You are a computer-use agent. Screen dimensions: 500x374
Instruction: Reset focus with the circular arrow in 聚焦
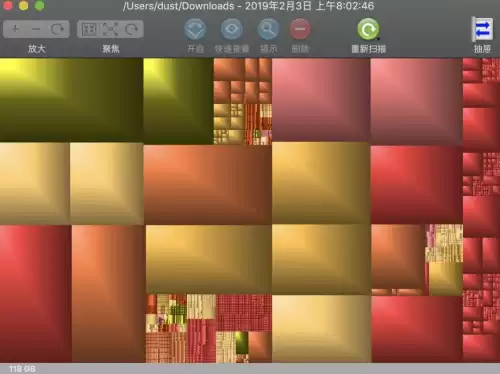(132, 29)
